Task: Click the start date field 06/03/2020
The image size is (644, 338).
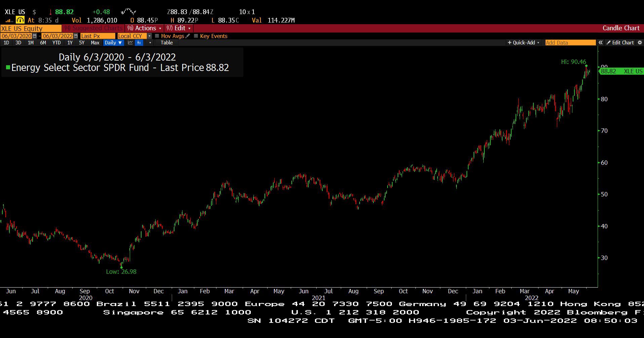Action: click(x=16, y=36)
